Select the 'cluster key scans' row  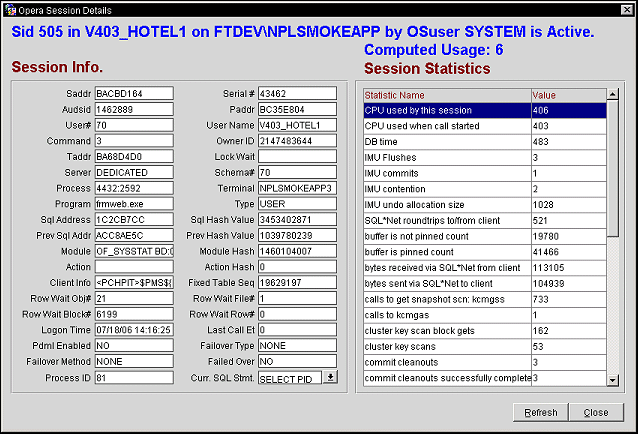pos(445,346)
